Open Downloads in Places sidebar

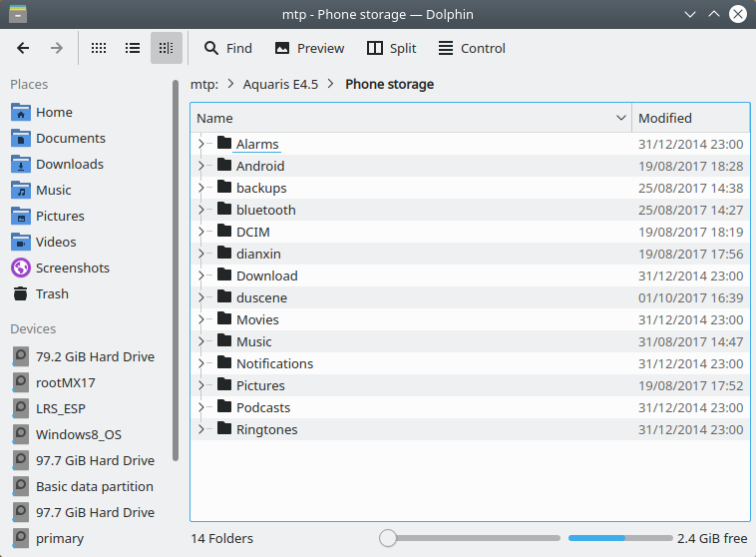(70, 164)
